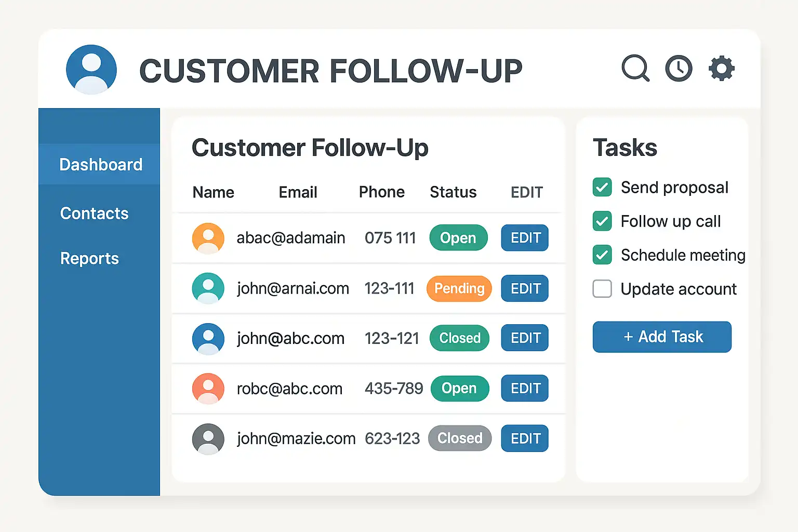Click EDIT for john@abc.com row
Image resolution: width=798 pixels, height=532 pixels.
(x=525, y=338)
